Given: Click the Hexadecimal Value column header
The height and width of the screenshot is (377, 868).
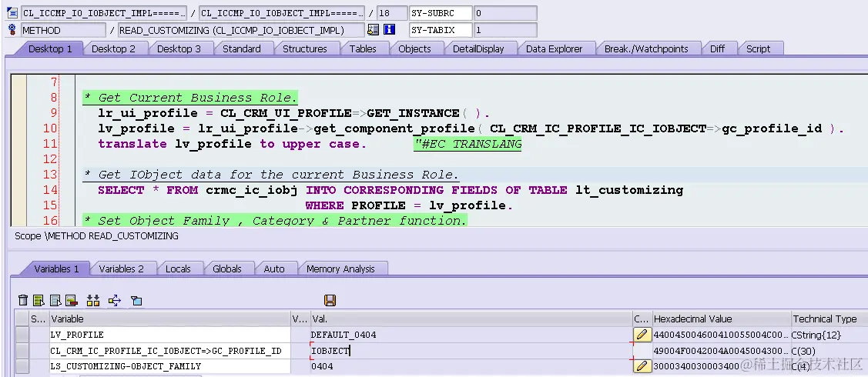Looking at the screenshot, I should click(x=722, y=319).
